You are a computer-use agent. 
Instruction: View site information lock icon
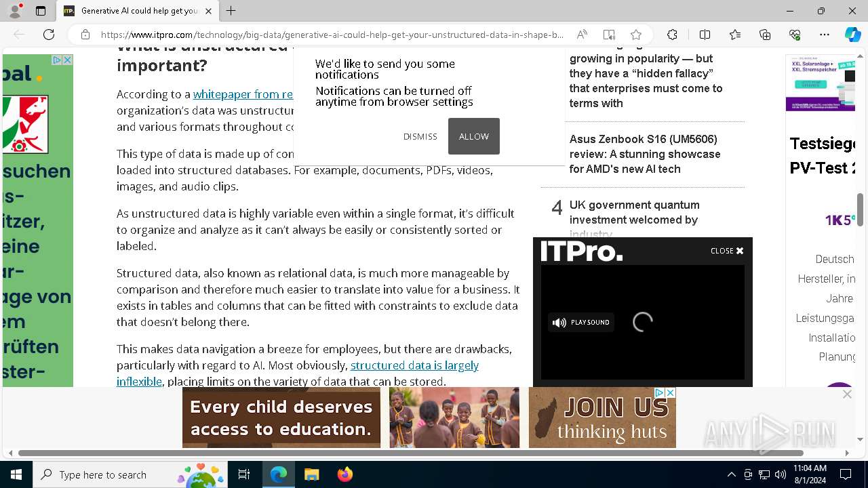coord(85,35)
